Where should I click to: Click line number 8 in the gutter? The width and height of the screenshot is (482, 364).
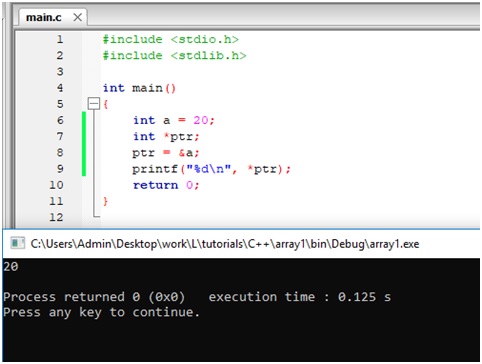[60, 153]
